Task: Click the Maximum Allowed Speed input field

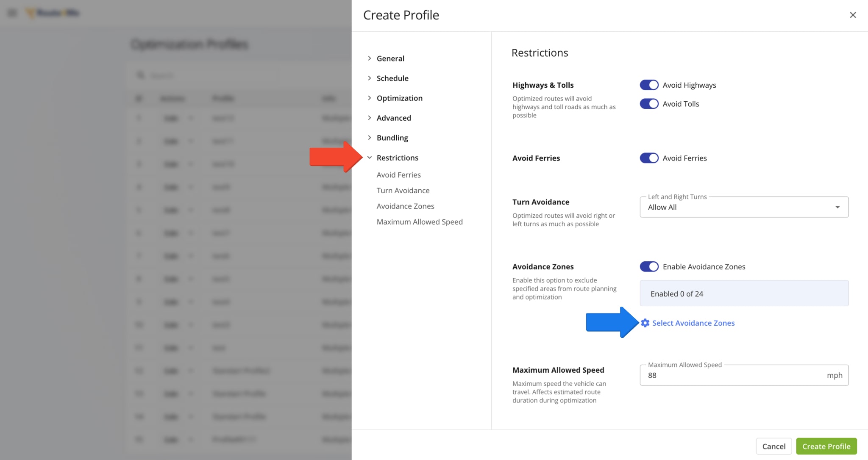Action: pyautogui.click(x=733, y=375)
